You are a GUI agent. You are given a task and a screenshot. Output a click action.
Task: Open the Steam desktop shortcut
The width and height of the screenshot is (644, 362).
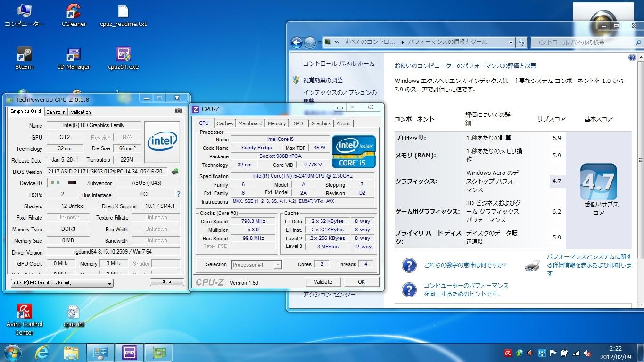[x=24, y=58]
